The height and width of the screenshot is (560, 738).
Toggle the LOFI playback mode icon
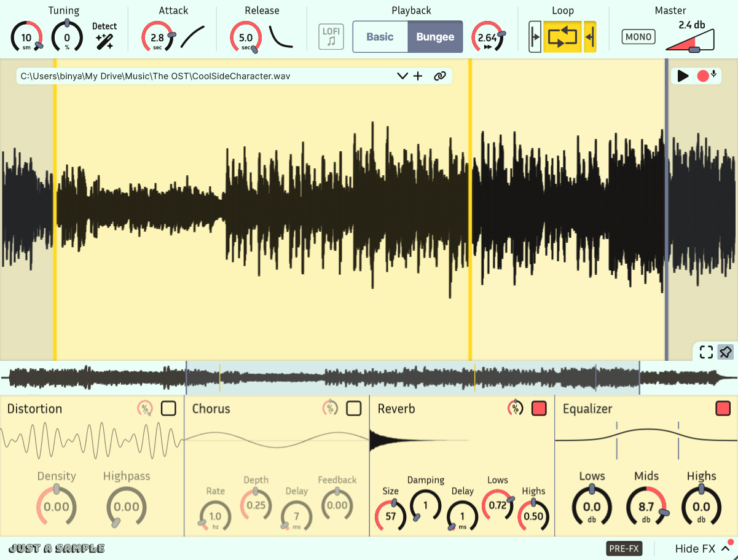[x=331, y=37]
